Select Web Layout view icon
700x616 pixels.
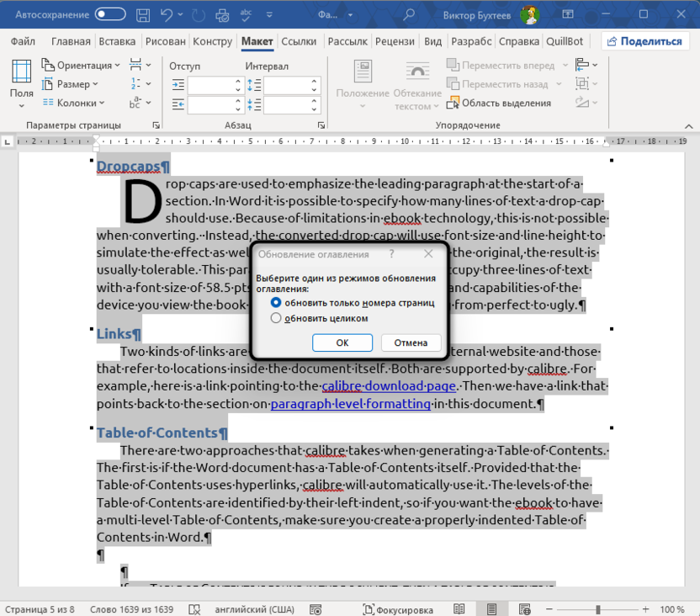(523, 608)
